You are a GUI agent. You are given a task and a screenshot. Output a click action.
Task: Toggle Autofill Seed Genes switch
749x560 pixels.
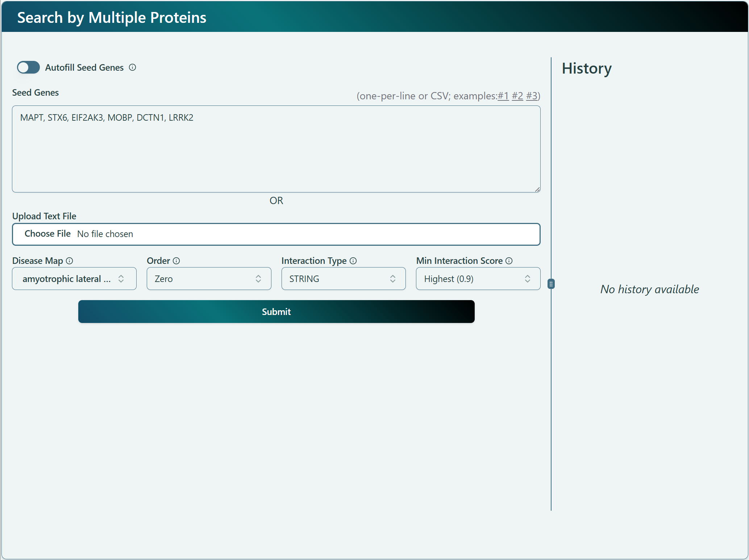28,67
